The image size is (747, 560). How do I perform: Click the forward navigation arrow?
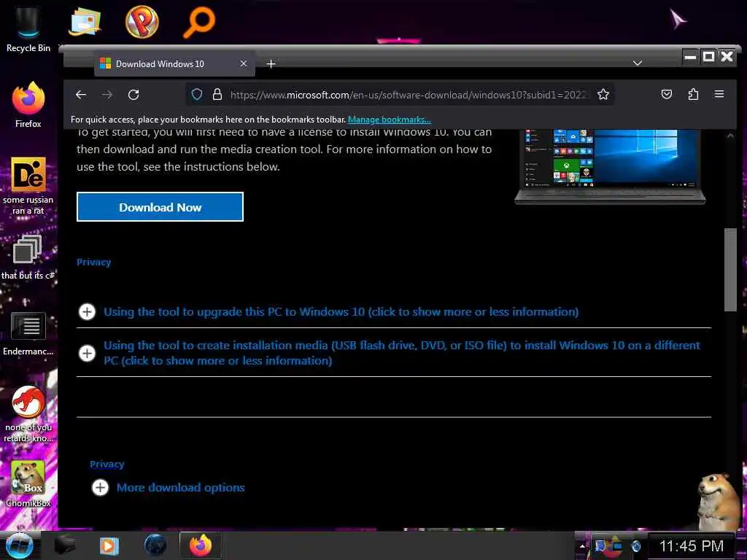[107, 95]
